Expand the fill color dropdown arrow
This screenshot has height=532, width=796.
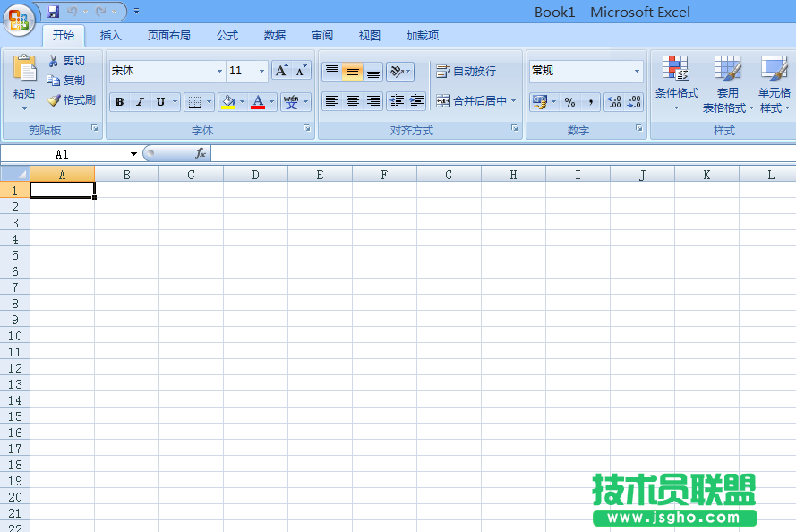pyautogui.click(x=242, y=101)
